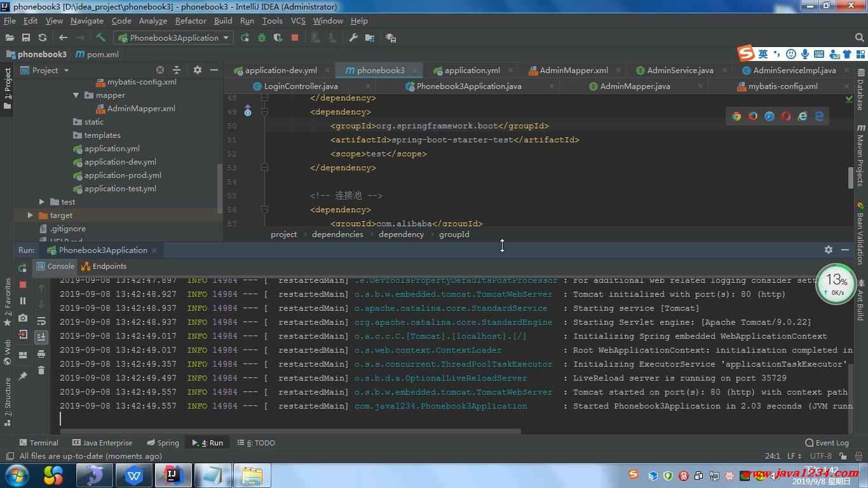
Task: Switch to Endpoints tab in Run panel
Action: (104, 266)
